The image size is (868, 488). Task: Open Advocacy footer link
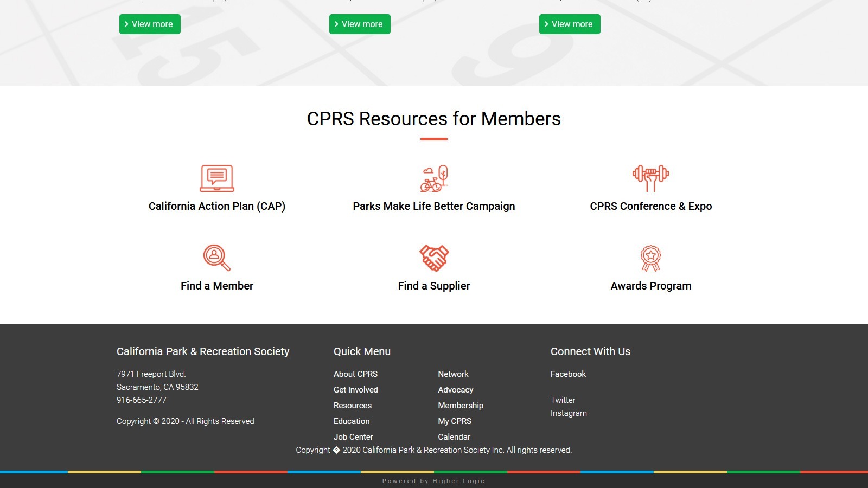(456, 390)
